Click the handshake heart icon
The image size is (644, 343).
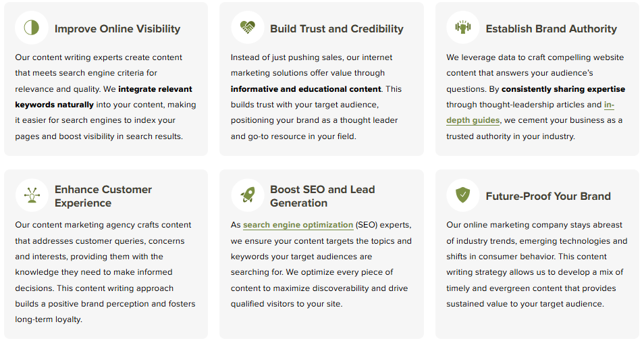point(247,28)
